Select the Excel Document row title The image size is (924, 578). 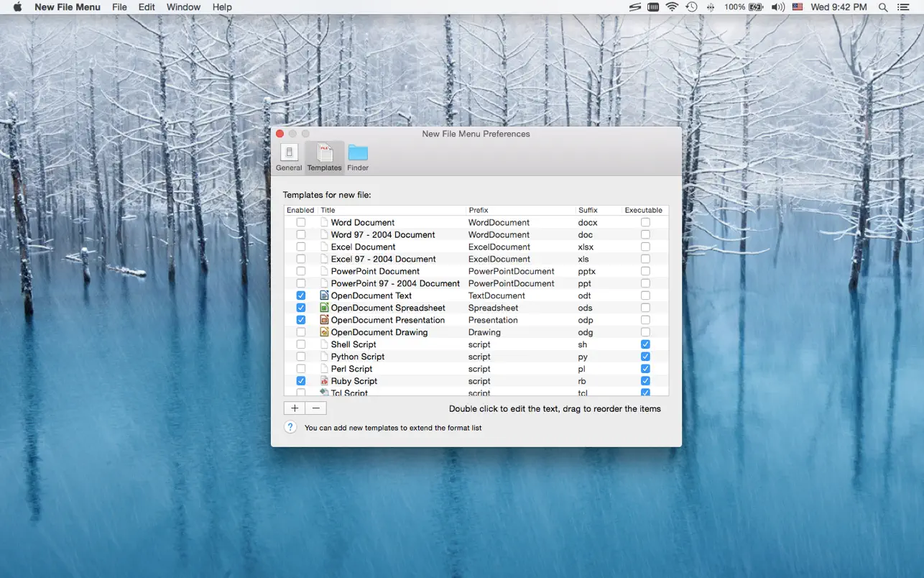363,247
